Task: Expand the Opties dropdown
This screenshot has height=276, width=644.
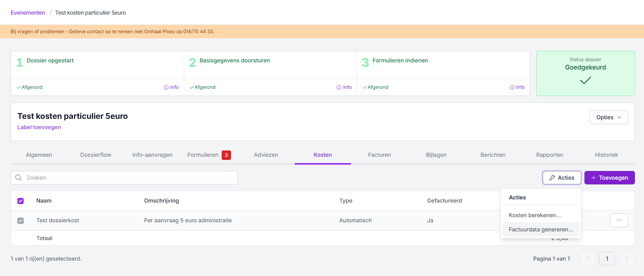Action: point(609,117)
